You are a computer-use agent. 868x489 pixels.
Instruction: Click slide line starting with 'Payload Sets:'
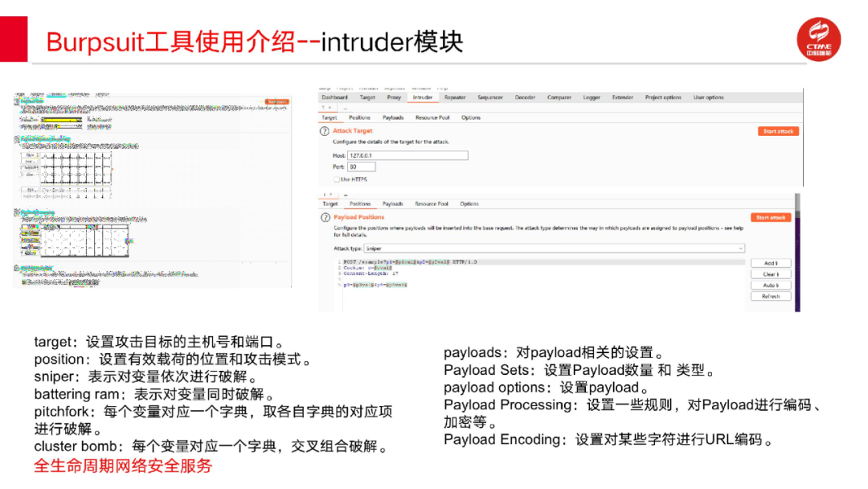click(x=579, y=370)
